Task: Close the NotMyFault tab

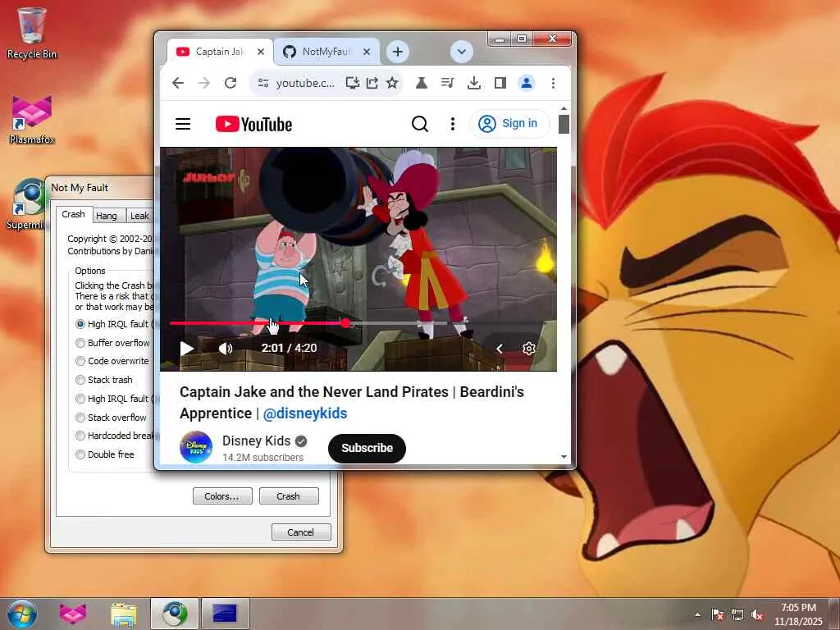Action: (367, 52)
